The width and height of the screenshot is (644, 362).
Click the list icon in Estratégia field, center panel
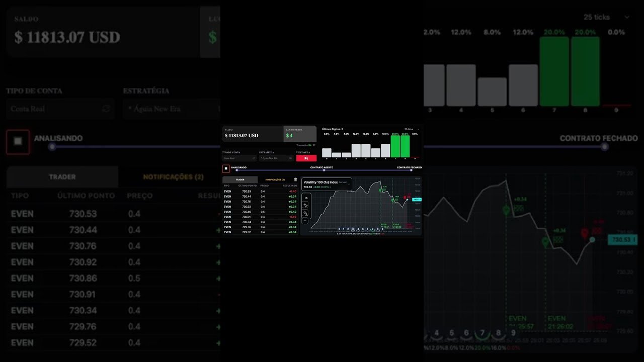[x=290, y=158]
